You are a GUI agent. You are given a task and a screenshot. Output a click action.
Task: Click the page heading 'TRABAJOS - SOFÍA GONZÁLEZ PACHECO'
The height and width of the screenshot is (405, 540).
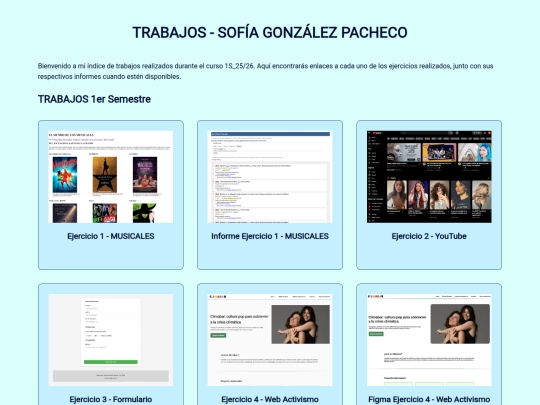point(270,33)
